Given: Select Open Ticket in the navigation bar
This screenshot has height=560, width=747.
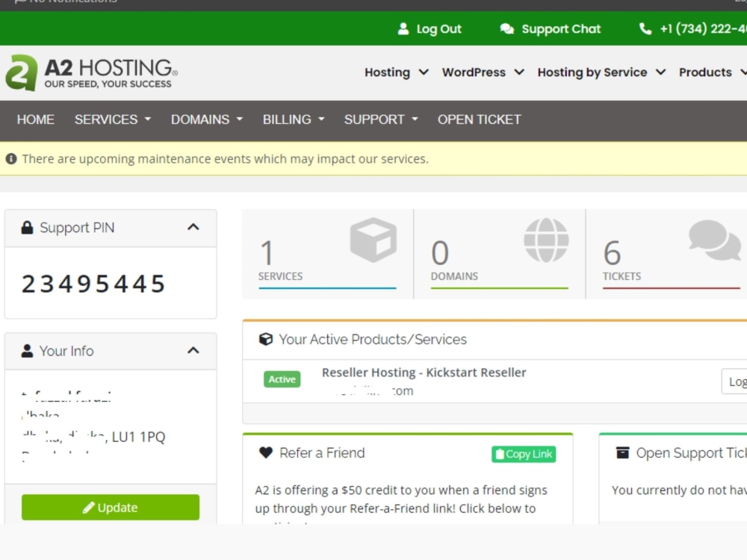Looking at the screenshot, I should pos(479,119).
